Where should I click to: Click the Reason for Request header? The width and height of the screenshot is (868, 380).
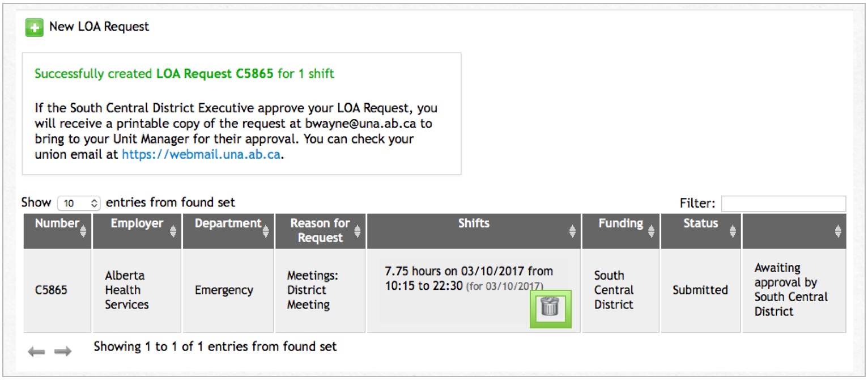click(320, 230)
